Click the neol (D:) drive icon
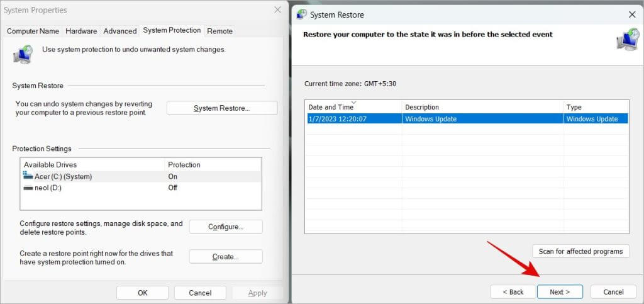 click(x=28, y=188)
